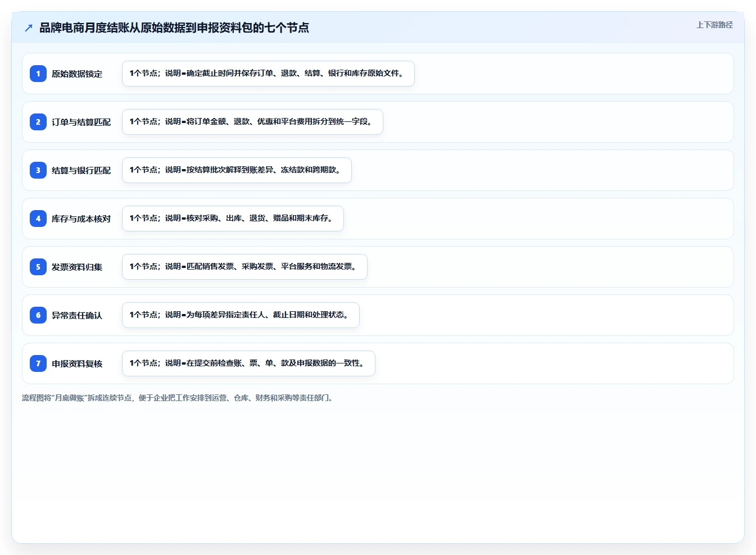
Task: Select step number 4 badge
Action: pos(38,219)
